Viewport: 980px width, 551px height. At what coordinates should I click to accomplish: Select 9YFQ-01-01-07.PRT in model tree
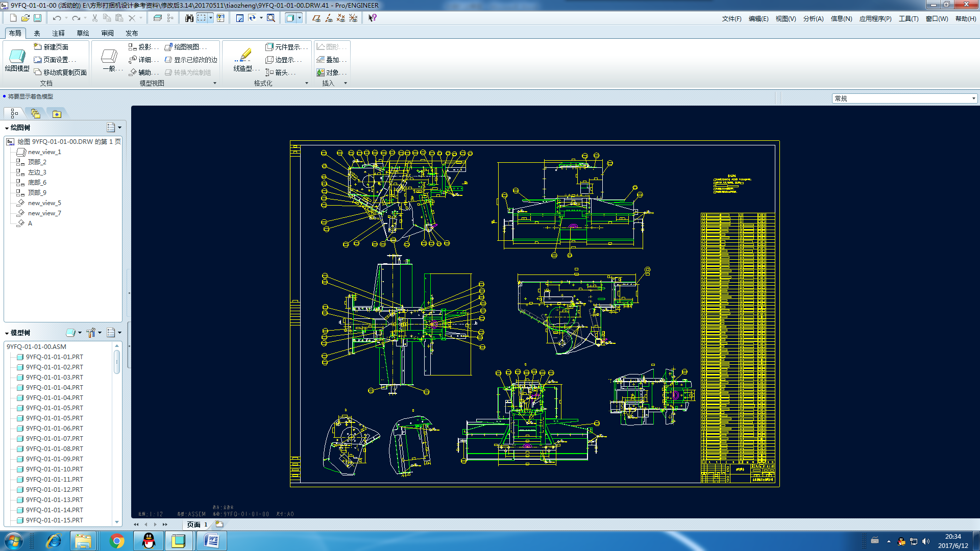coord(54,439)
